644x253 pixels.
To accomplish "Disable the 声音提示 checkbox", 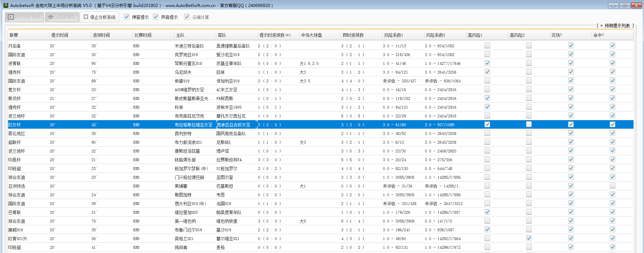I will pyautogui.click(x=156, y=17).
